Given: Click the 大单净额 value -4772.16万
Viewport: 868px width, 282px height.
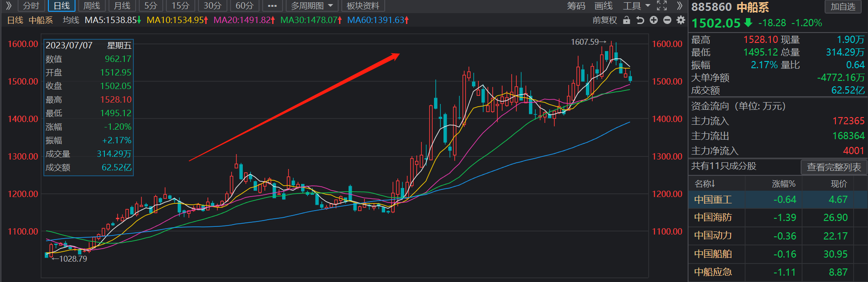Looking at the screenshot, I should pyautogui.click(x=841, y=78).
